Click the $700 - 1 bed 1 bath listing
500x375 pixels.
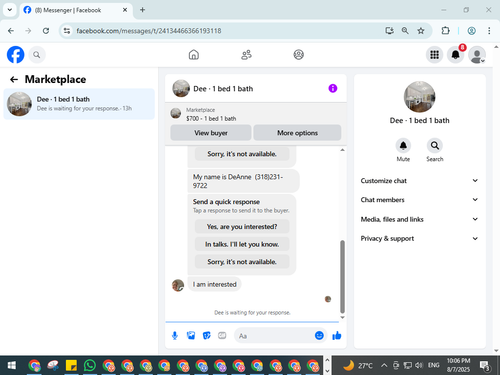point(211,118)
